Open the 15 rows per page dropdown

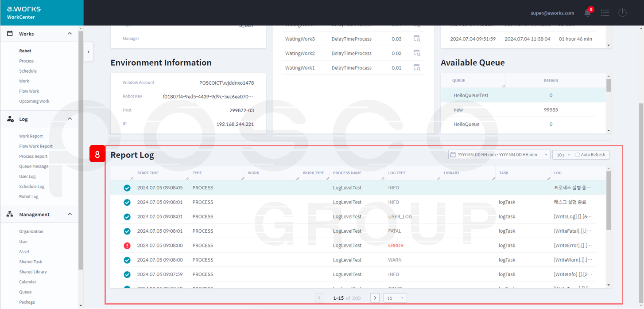tap(395, 298)
